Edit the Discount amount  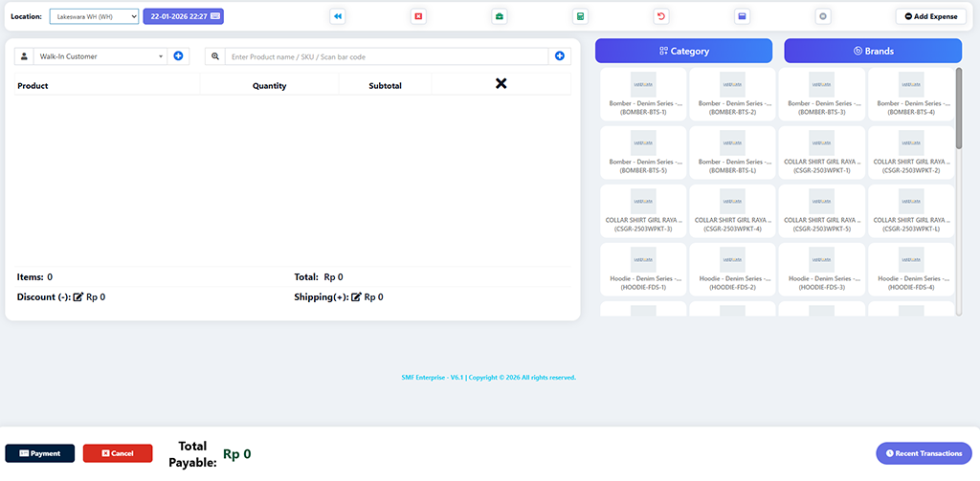(x=79, y=297)
